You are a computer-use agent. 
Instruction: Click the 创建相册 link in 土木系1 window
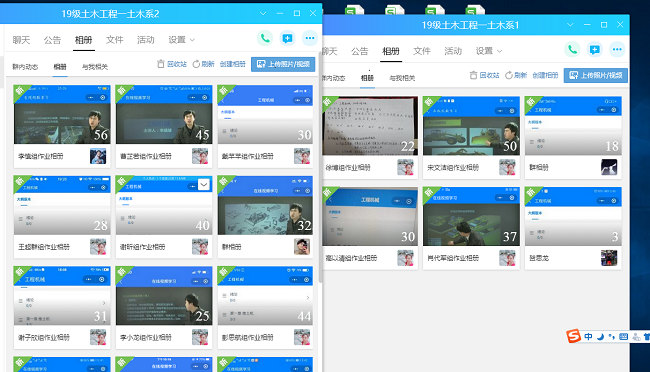click(x=545, y=75)
